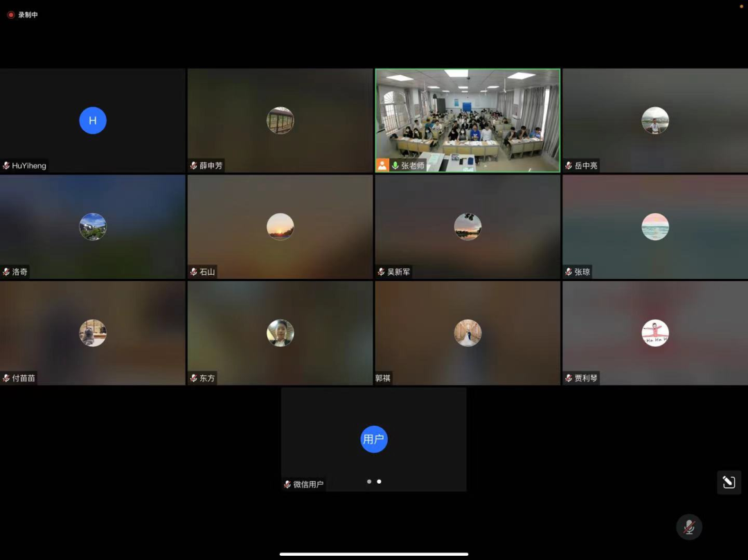
Task: Select 张琼 beach avatar tile
Action: click(x=654, y=226)
